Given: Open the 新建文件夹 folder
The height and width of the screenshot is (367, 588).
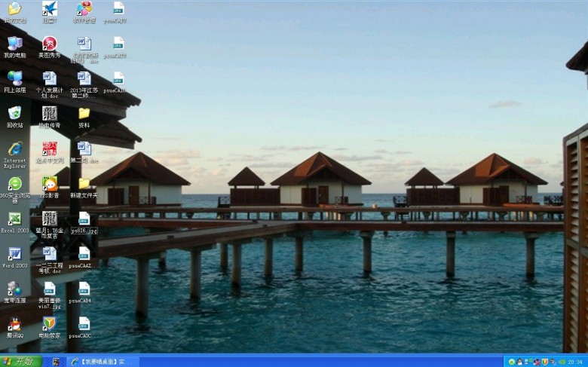Looking at the screenshot, I should [84, 185].
